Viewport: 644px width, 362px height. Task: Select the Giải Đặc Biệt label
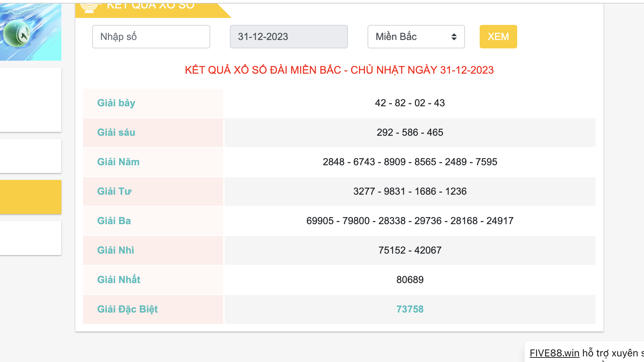point(127,309)
